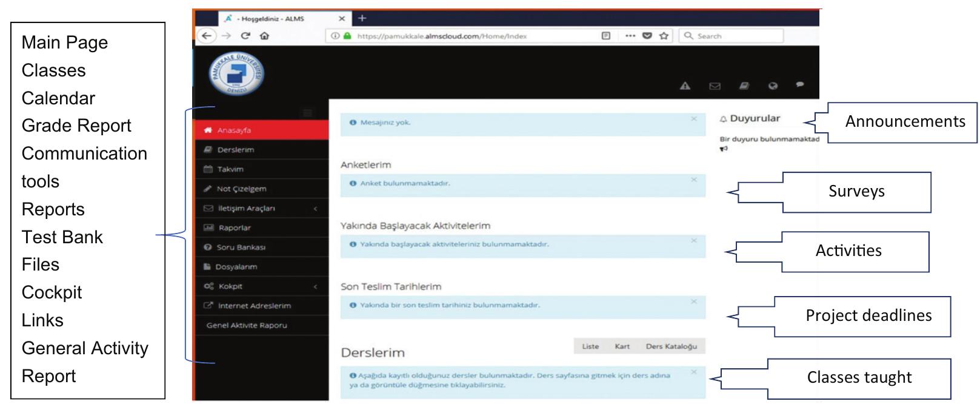Viewport: 980px width, 404px height.
Task: Click 'Yakında Başlayacak Aktivitelerim' heading
Action: tap(415, 226)
